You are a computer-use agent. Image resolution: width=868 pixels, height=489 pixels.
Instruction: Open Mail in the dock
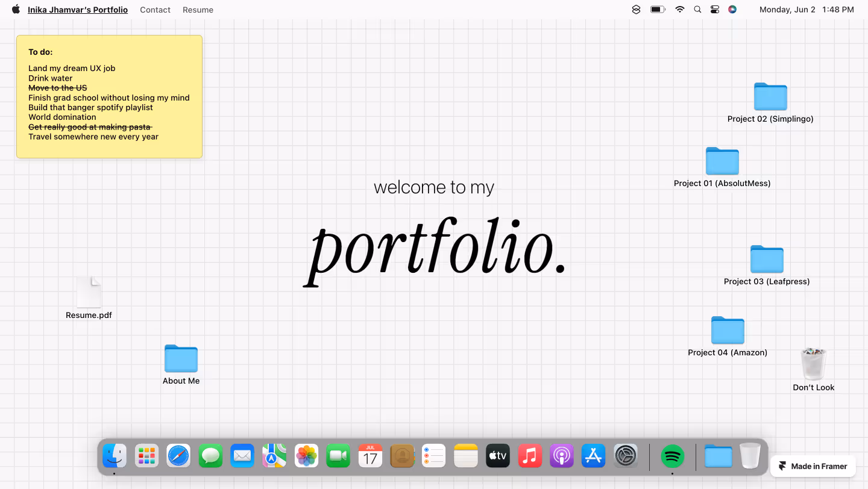coord(242,456)
